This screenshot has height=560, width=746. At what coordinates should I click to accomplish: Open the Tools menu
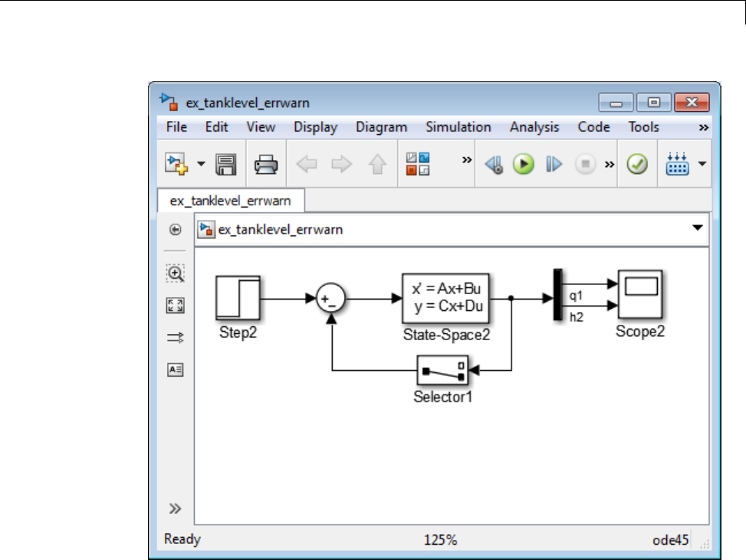tap(644, 127)
